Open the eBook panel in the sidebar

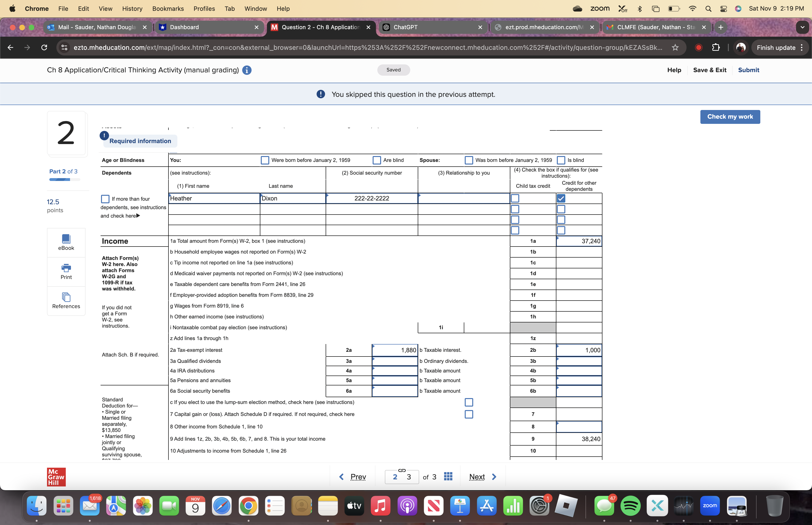(x=66, y=242)
